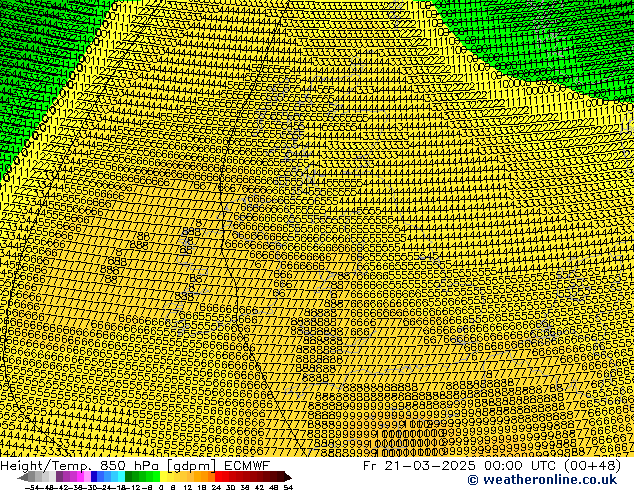Click the legend value label 54
The height and width of the screenshot is (490, 634).
pyautogui.click(x=288, y=487)
